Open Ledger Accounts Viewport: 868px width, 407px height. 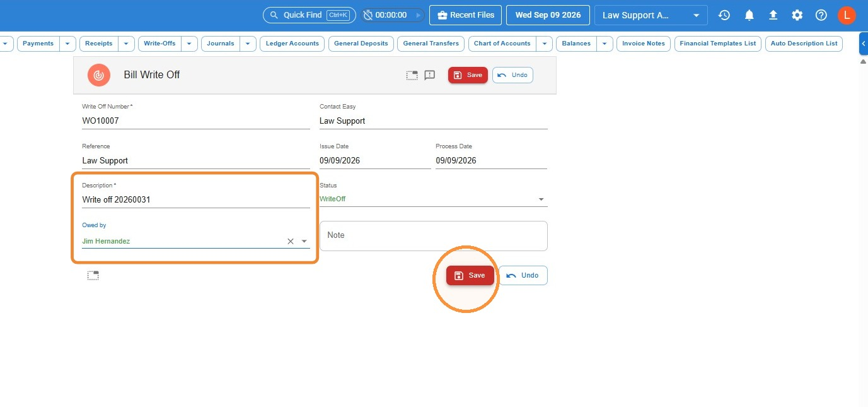pyautogui.click(x=292, y=44)
